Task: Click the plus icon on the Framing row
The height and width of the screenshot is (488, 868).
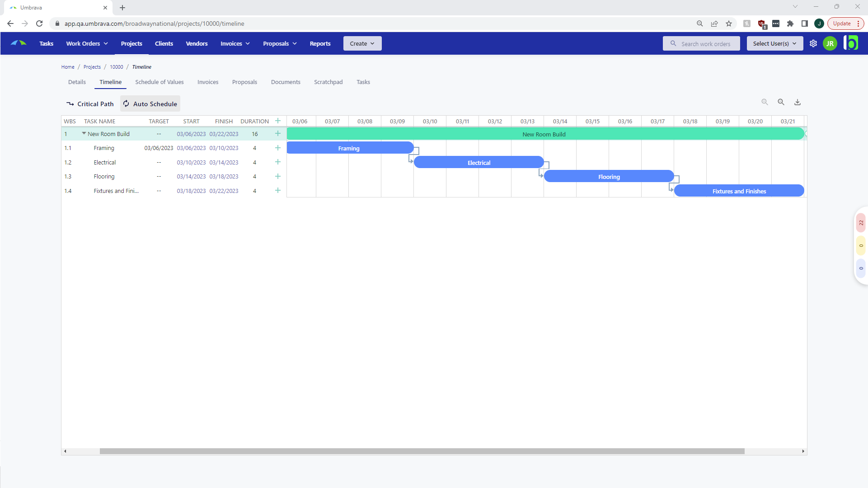Action: pos(278,148)
